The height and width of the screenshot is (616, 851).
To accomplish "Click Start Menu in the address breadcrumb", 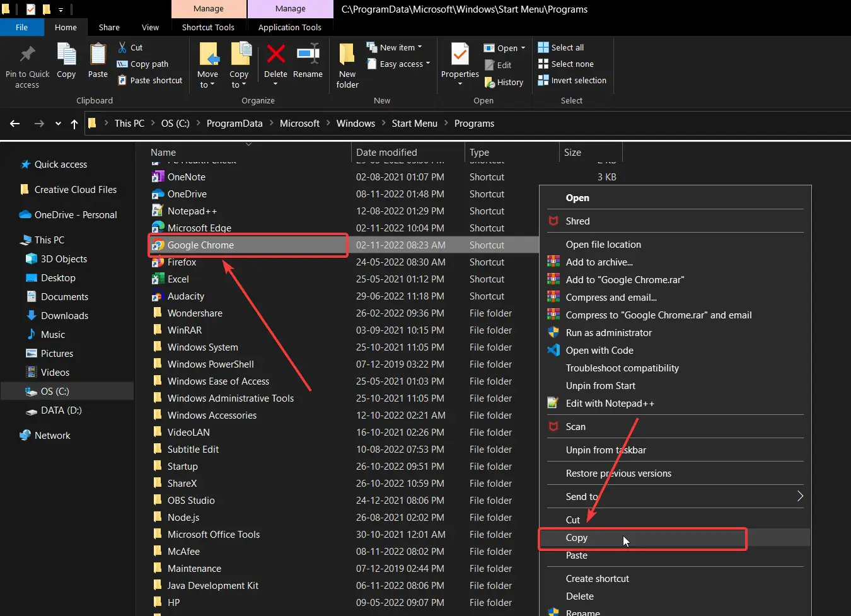I will point(414,124).
